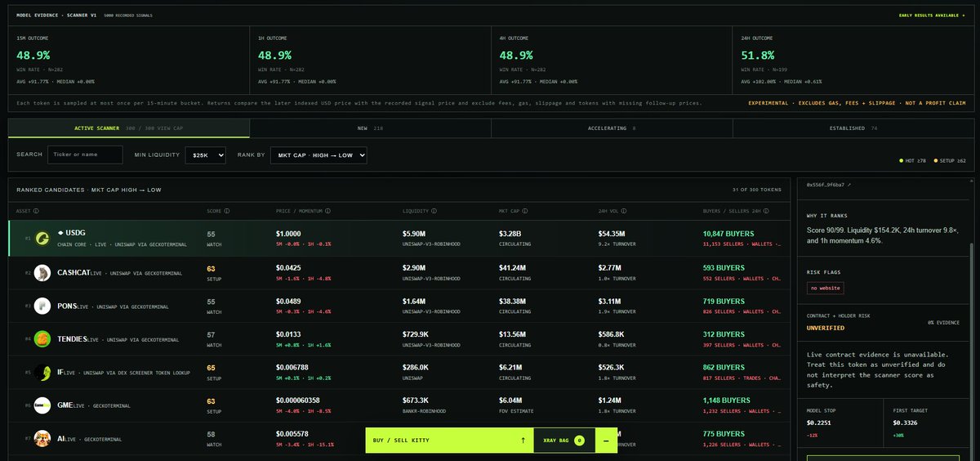
Task: Click the $586.8K 24h volume value
Action: 612,334
